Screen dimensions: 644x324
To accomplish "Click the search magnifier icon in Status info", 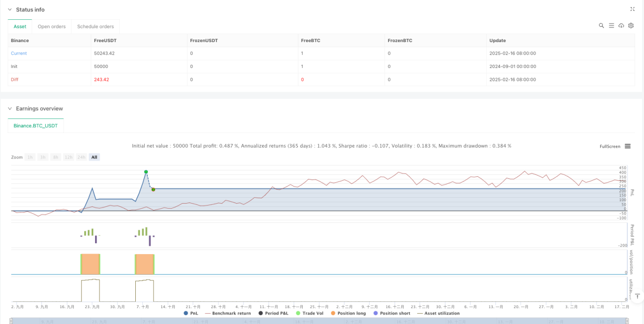I will point(601,26).
